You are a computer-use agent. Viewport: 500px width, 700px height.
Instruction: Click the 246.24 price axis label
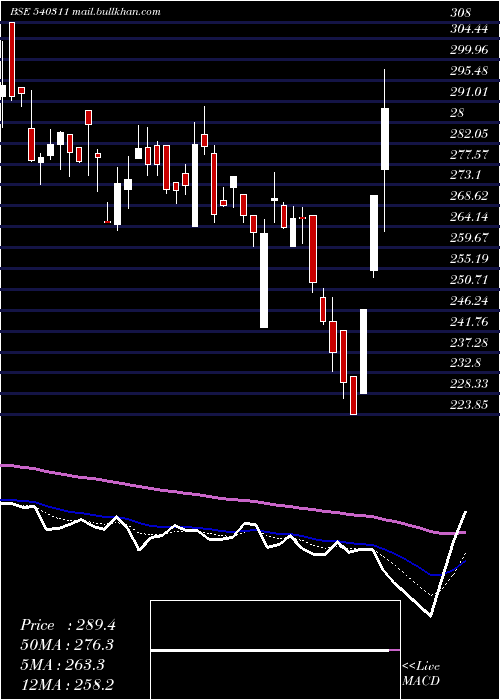(x=469, y=300)
